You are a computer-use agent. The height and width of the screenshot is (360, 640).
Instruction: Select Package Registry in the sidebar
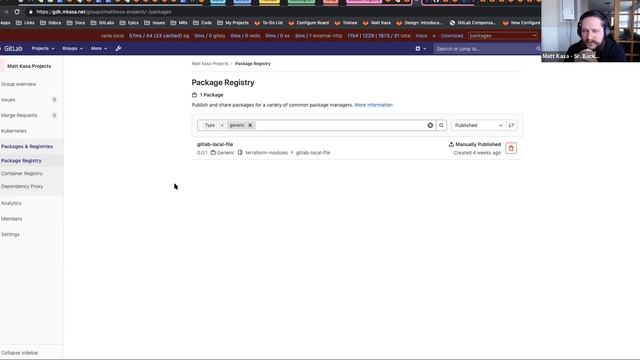point(21,161)
